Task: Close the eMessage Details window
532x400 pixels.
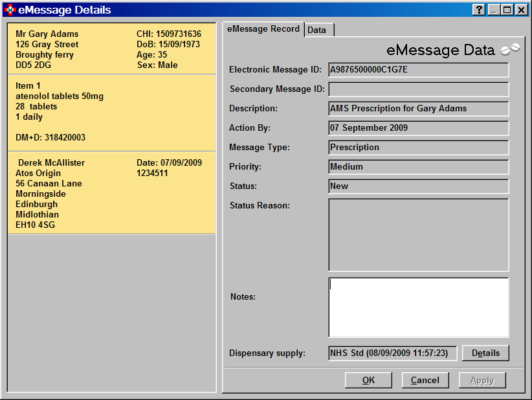Action: 520,10
